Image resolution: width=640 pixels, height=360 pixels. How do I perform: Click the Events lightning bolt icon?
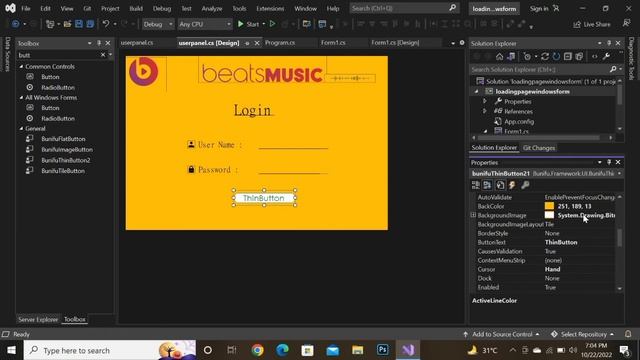tap(512, 185)
